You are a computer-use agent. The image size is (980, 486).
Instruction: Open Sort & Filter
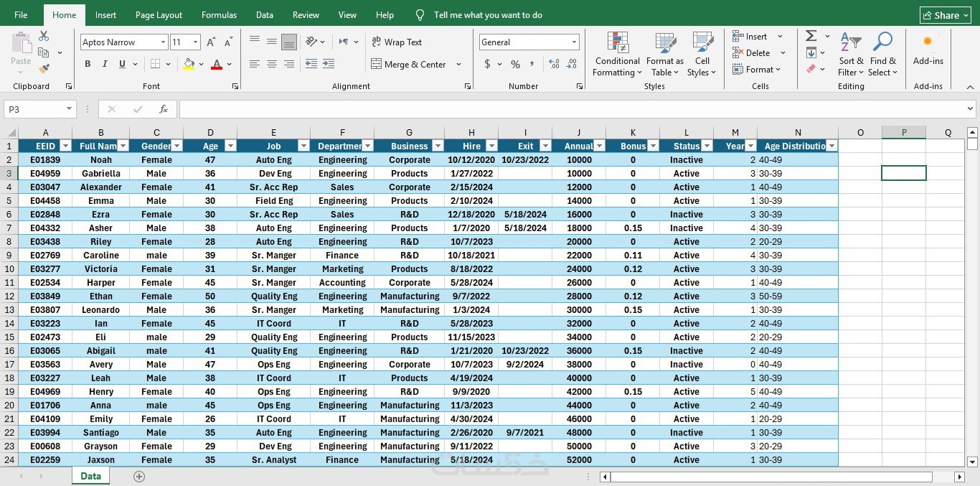coord(851,53)
